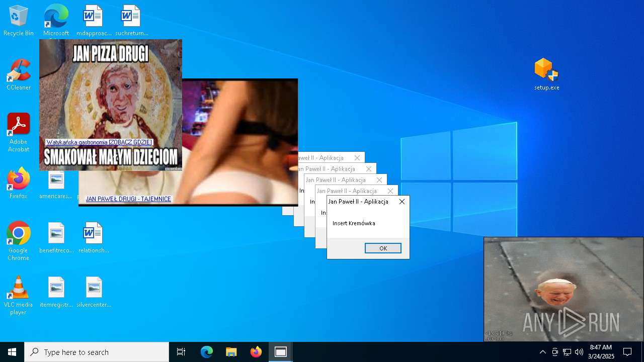Open the relationsh Word document icon
Image resolution: width=644 pixels, height=362 pixels.
[x=94, y=238]
